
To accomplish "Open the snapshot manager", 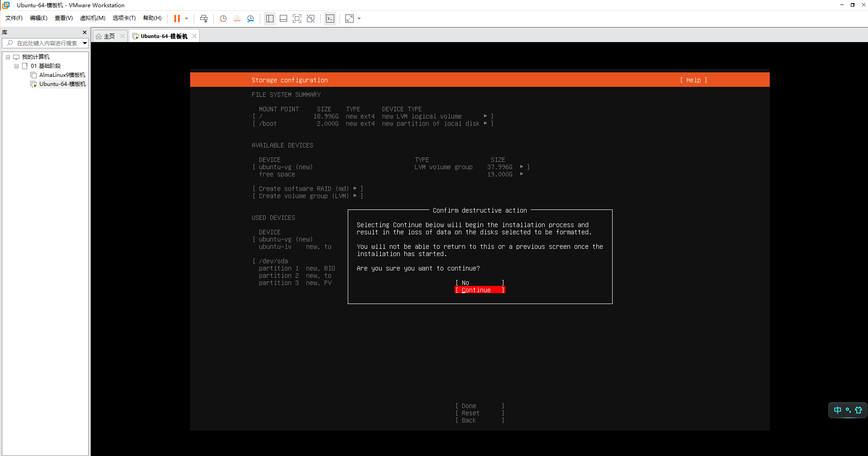I will pyautogui.click(x=250, y=19).
